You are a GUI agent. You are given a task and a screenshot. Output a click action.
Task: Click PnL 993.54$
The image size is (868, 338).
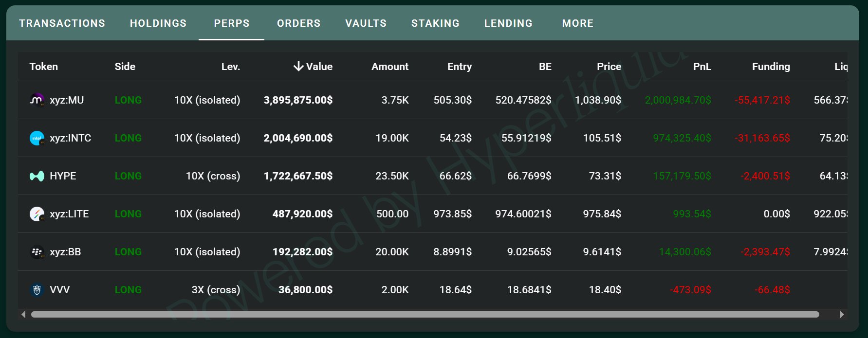[x=692, y=214]
